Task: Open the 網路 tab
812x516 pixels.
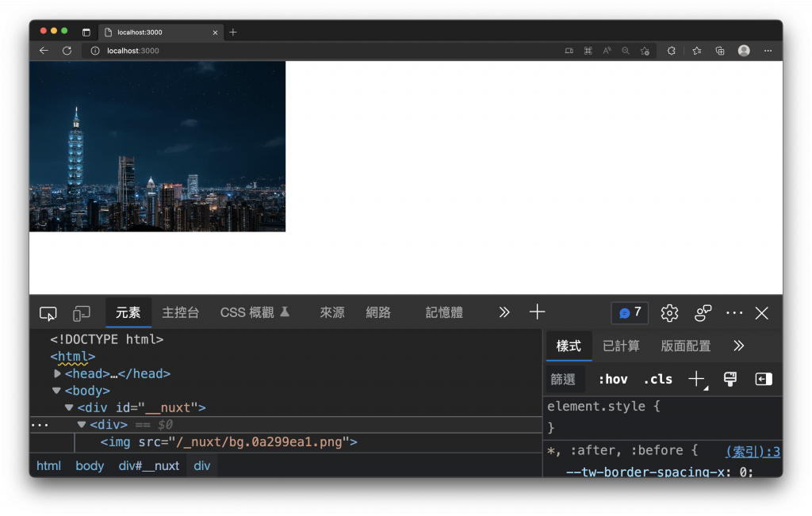Action: [378, 312]
